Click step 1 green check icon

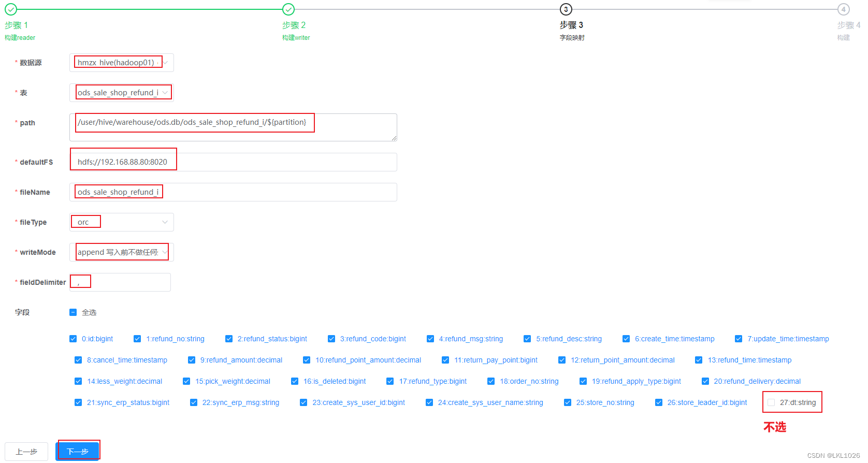coord(11,9)
